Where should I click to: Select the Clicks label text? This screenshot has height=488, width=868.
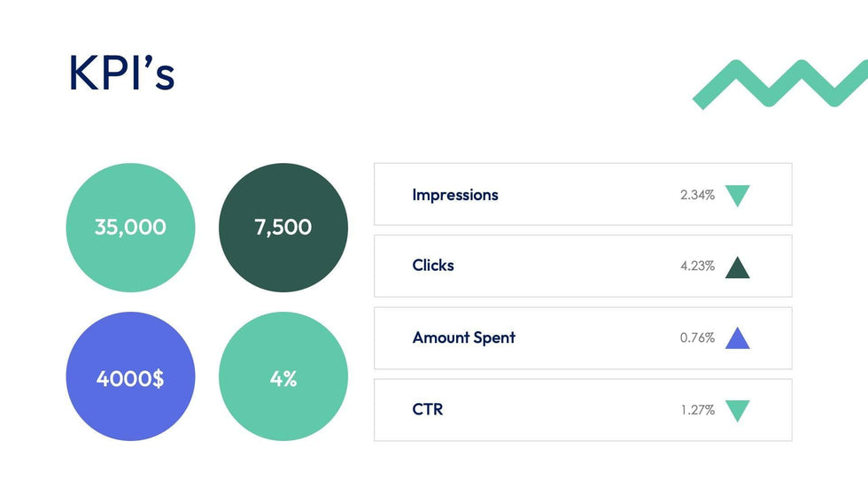click(433, 266)
